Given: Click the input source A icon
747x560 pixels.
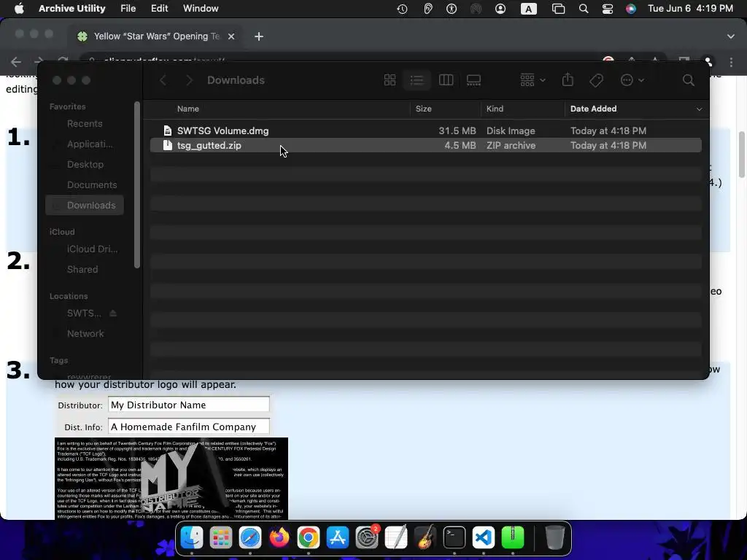Looking at the screenshot, I should [528, 9].
